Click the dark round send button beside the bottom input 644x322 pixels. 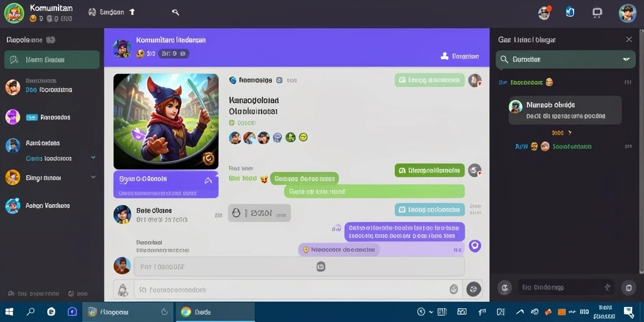pos(474,289)
